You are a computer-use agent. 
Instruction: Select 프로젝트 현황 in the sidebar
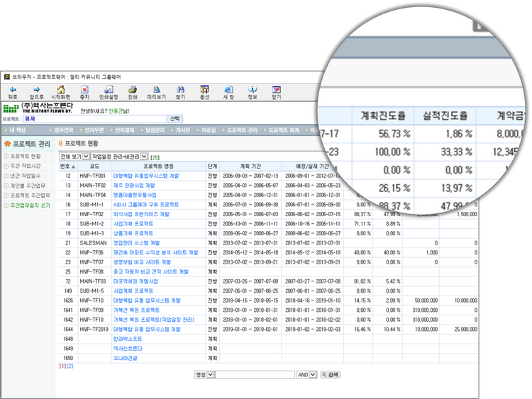tap(26, 157)
